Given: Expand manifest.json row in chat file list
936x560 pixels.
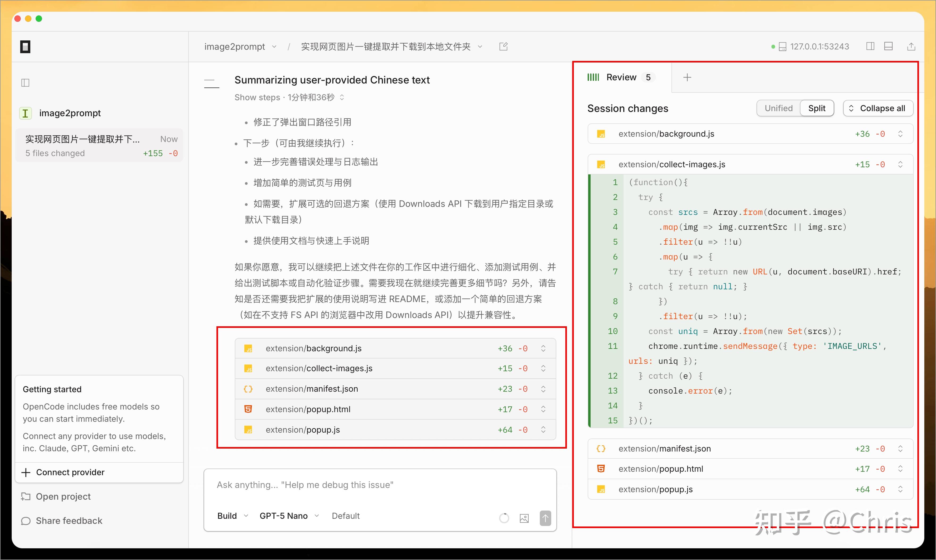Looking at the screenshot, I should pos(395,389).
